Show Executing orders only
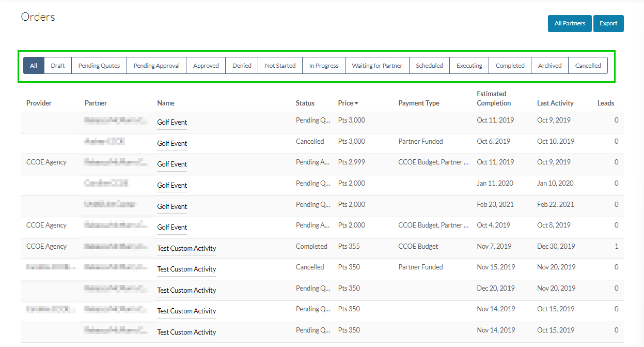This screenshot has height=347, width=644. pos(468,65)
